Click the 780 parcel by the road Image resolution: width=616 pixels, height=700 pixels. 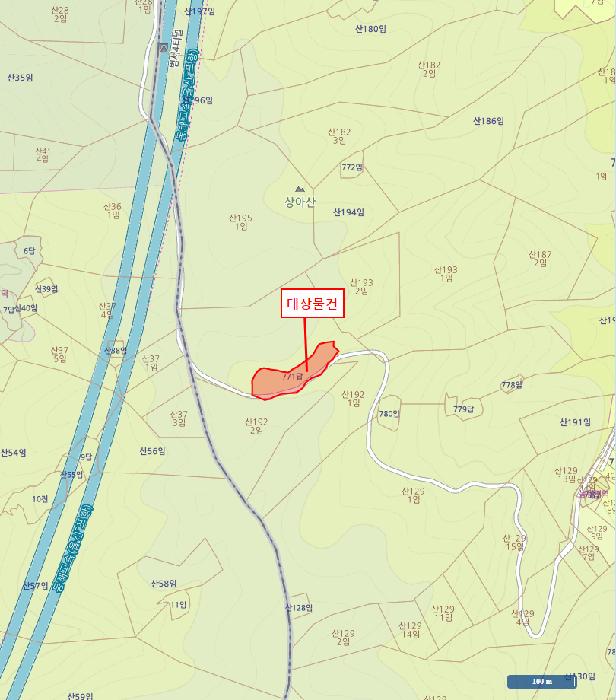pyautogui.click(x=388, y=413)
